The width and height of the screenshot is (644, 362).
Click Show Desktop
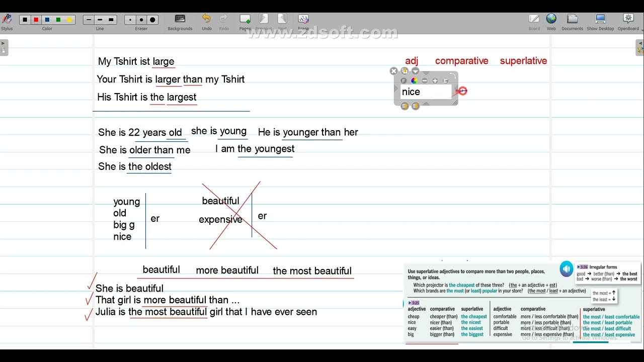point(600,22)
